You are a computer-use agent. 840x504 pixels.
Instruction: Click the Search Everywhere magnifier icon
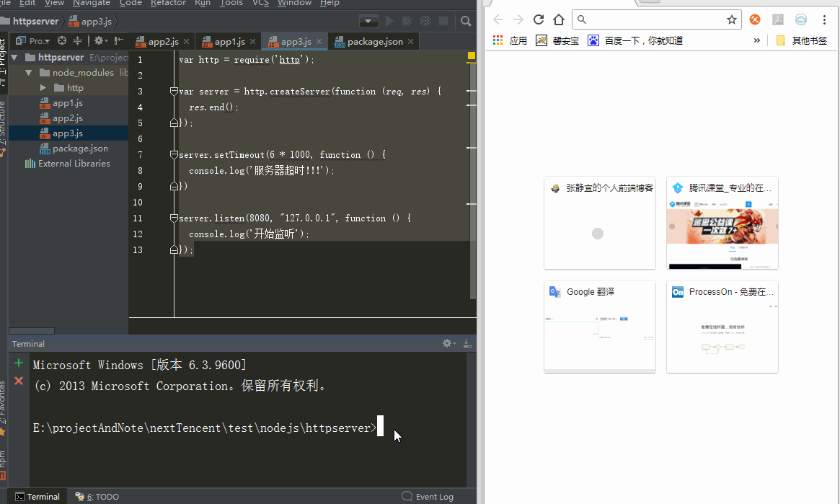click(x=467, y=22)
